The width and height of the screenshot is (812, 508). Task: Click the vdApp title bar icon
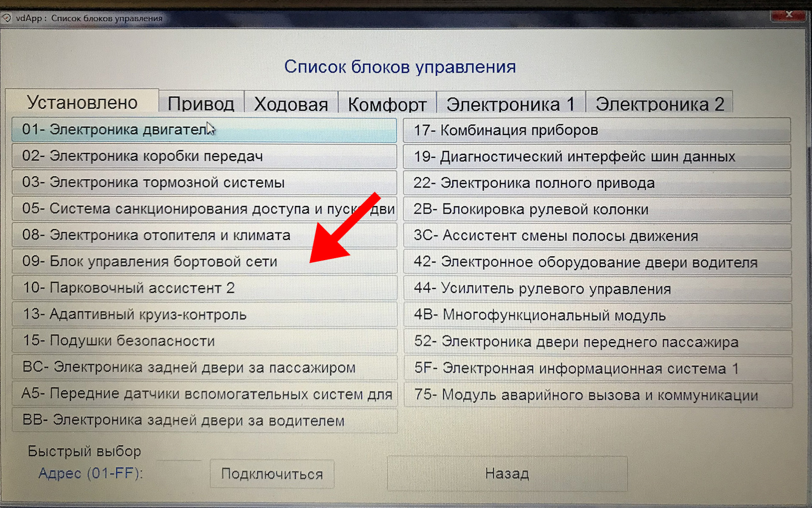(6, 18)
